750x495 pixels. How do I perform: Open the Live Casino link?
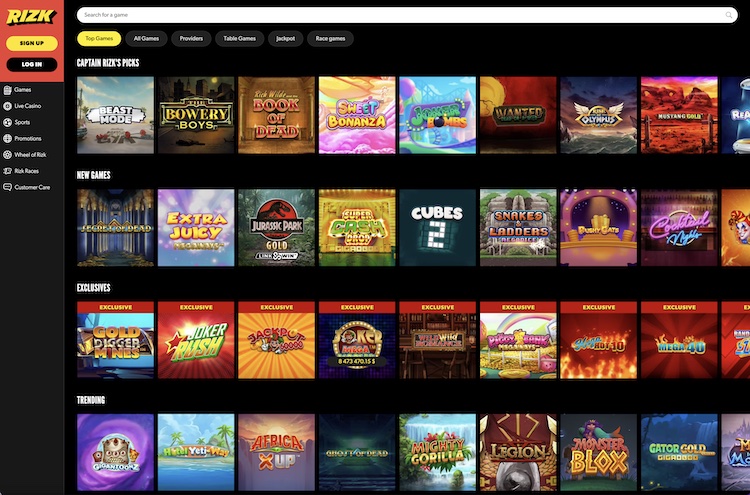click(28, 106)
